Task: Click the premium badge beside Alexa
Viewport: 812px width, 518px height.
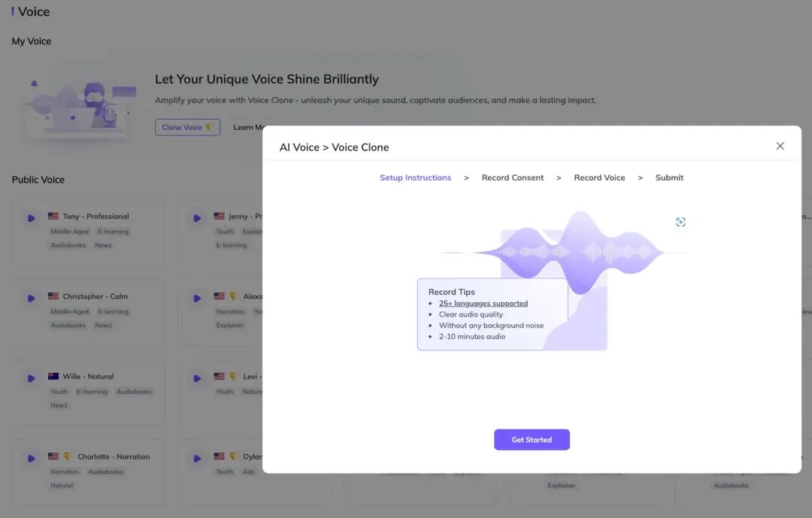Action: point(232,296)
